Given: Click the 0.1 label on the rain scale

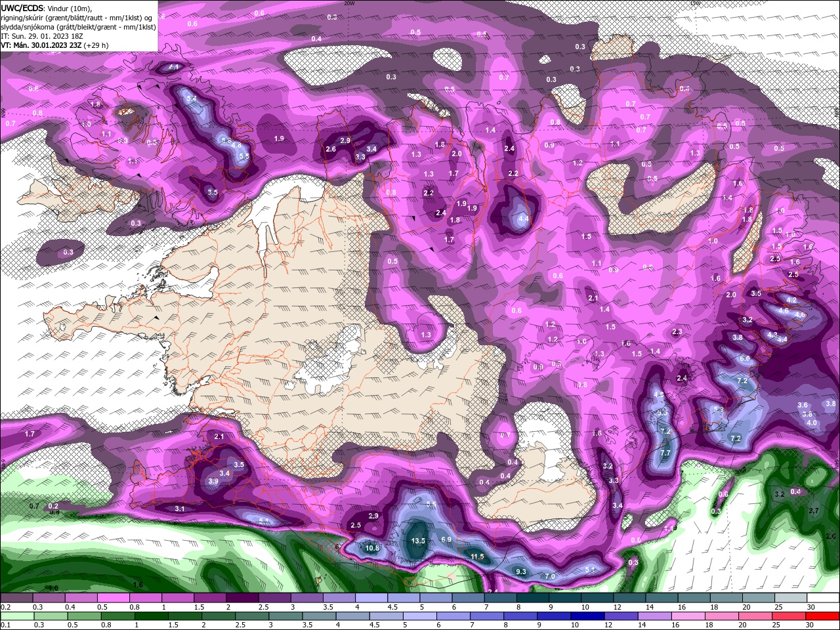Looking at the screenshot, I should pyautogui.click(x=6, y=625).
